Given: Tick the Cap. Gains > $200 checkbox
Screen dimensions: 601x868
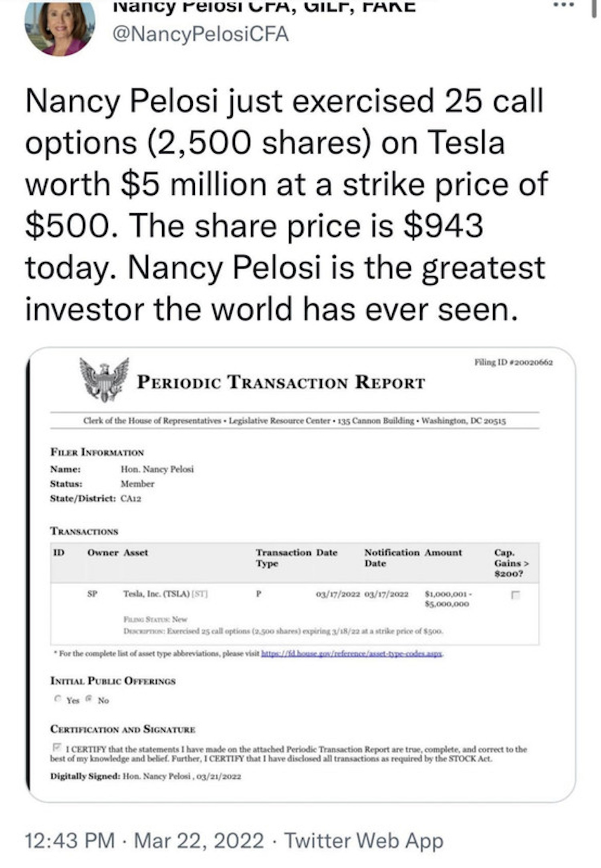Looking at the screenshot, I should 515,595.
